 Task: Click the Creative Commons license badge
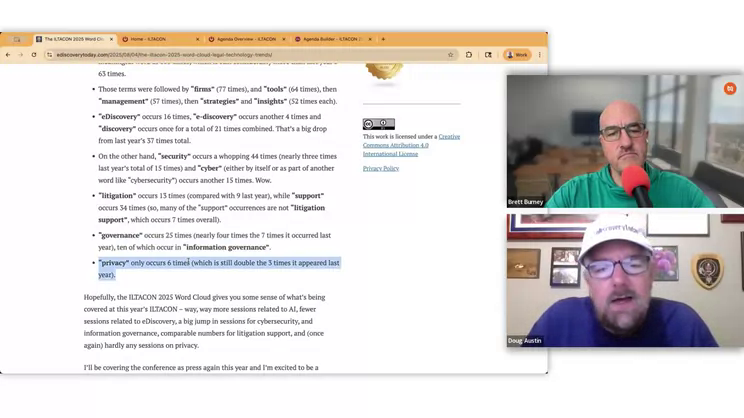(x=379, y=124)
